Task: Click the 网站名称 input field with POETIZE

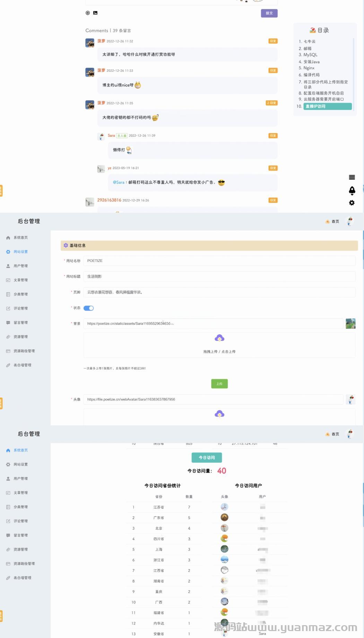Action: (219, 261)
